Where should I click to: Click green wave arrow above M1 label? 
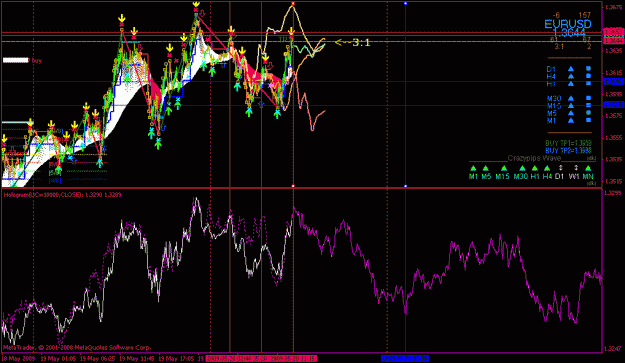click(473, 169)
